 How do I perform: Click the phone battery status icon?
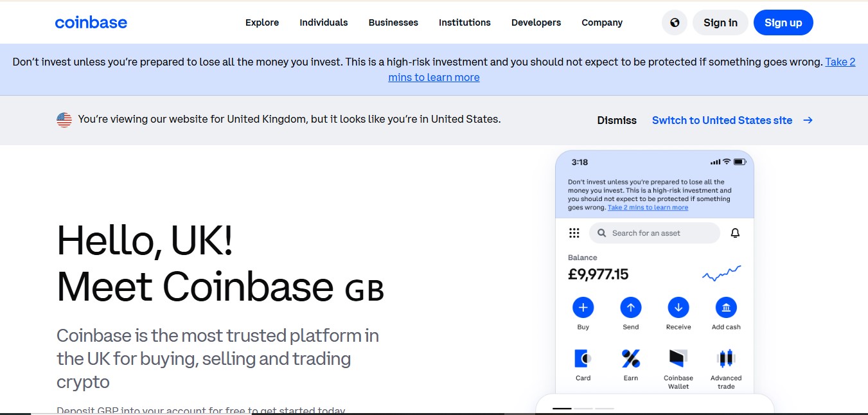click(739, 162)
